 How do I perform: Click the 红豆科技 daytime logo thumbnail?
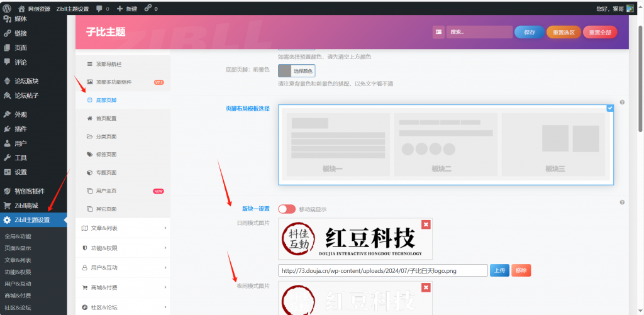point(355,239)
